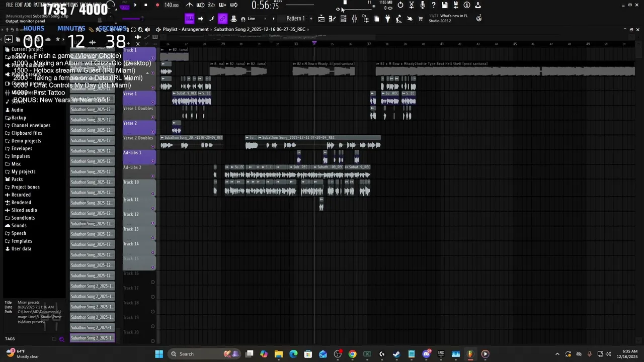Click the purple time marker on the ruler

(314, 43)
